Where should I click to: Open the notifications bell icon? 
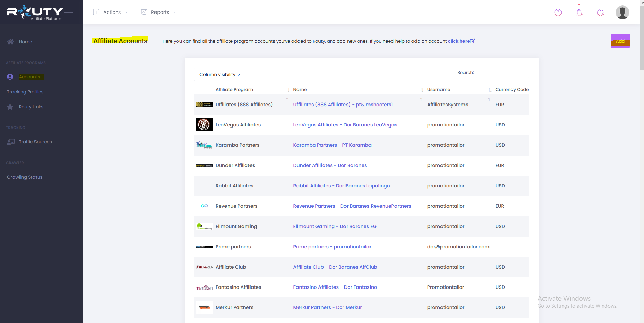(x=579, y=13)
